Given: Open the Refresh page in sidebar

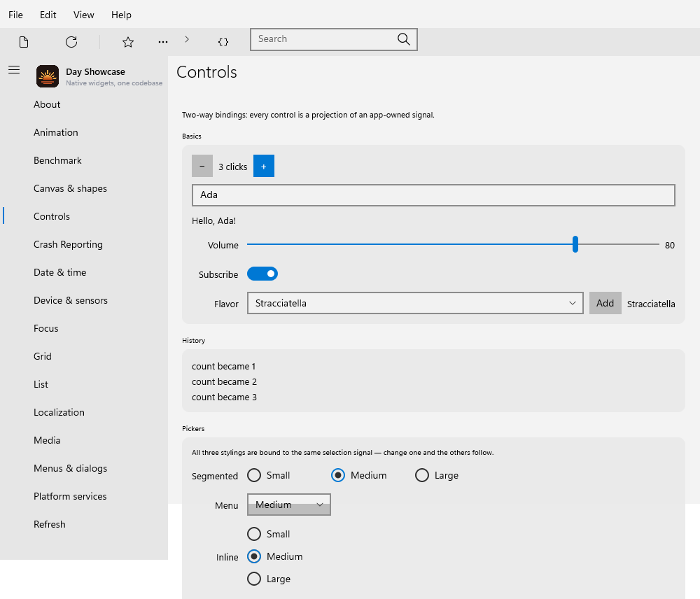Looking at the screenshot, I should [x=84, y=524].
